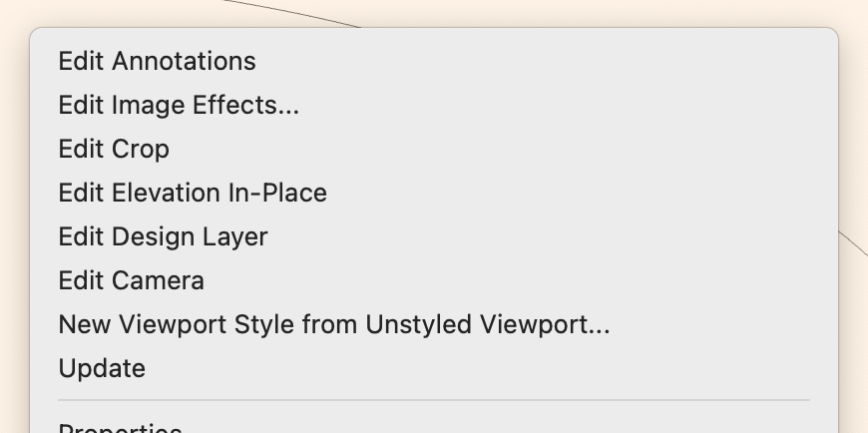Edit the viewport camera

(x=131, y=281)
